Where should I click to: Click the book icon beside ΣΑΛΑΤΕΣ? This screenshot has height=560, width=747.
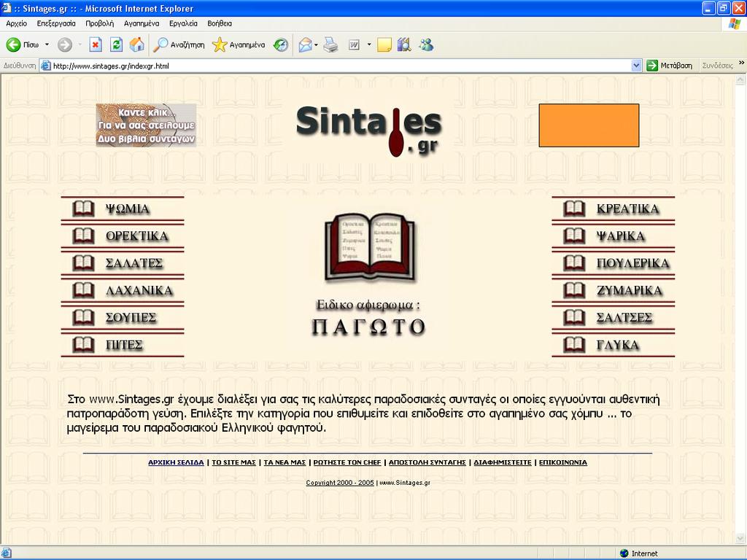point(83,263)
